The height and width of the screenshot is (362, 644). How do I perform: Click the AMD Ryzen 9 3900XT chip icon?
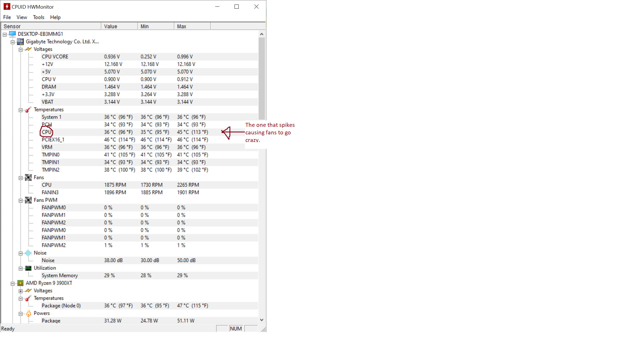coord(20,283)
